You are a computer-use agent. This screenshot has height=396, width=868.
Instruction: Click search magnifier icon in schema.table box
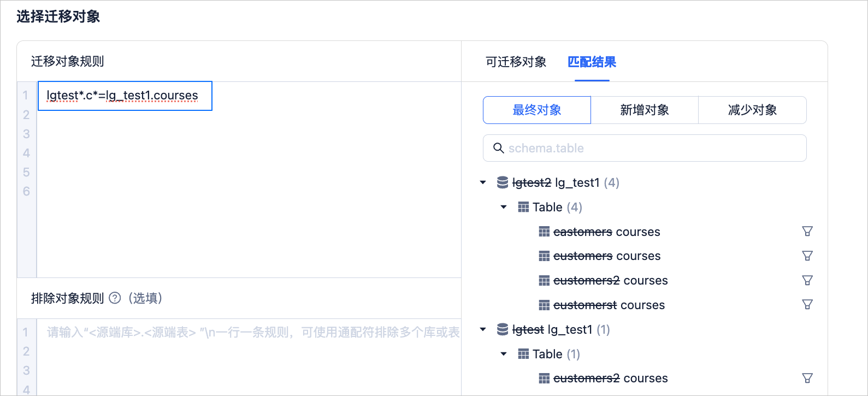click(498, 148)
